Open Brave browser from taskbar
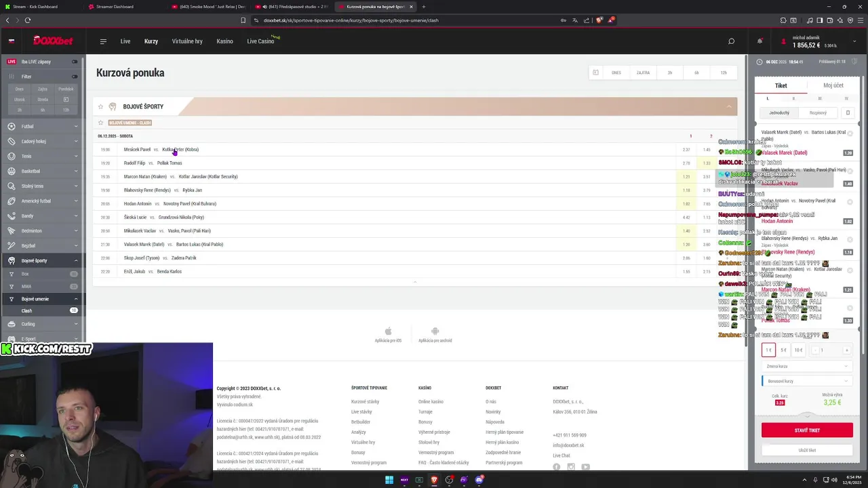868x488 pixels. click(x=434, y=480)
